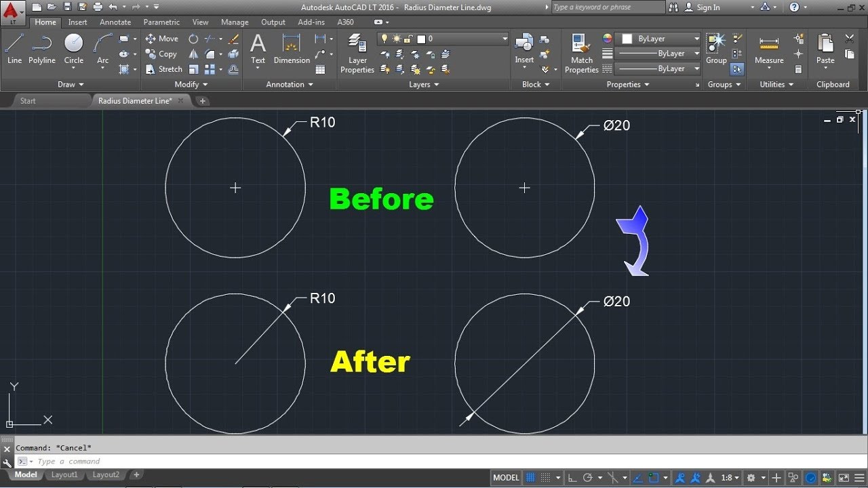This screenshot has width=868, height=488.
Task: Click the Paste clipboard button
Action: [x=825, y=49]
